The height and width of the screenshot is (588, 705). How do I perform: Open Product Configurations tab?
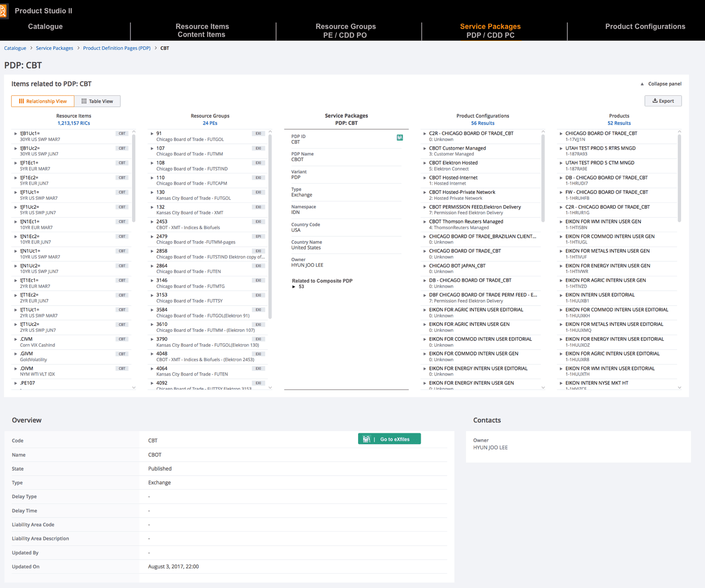645,27
